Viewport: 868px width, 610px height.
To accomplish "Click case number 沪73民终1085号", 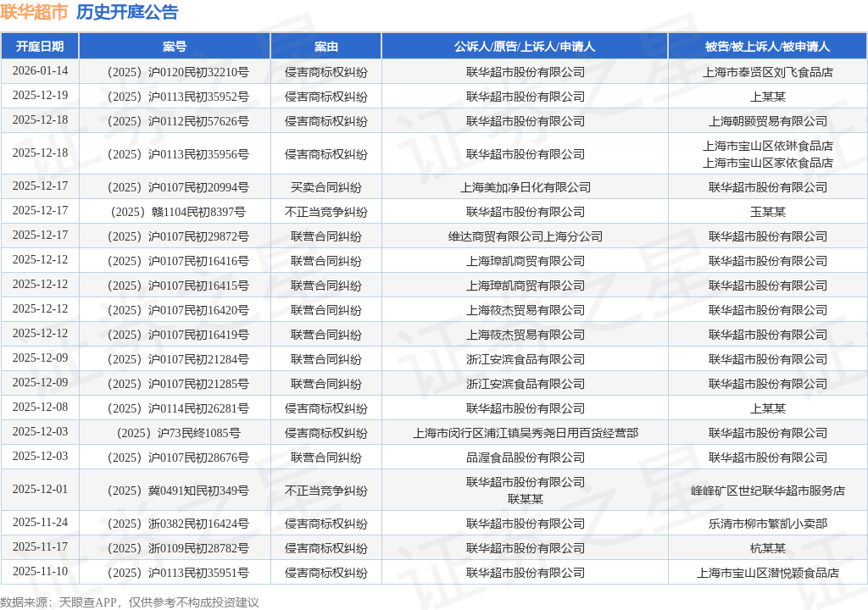I will coord(178,433).
